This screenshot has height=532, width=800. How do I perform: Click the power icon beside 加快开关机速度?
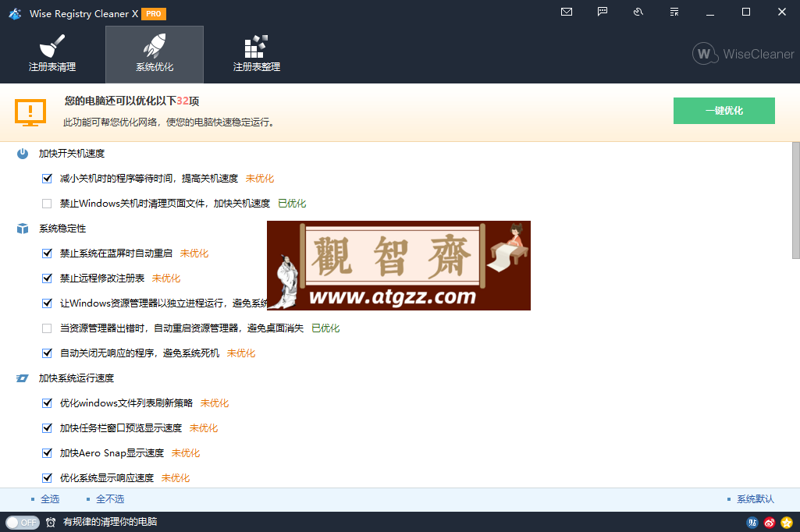23,154
